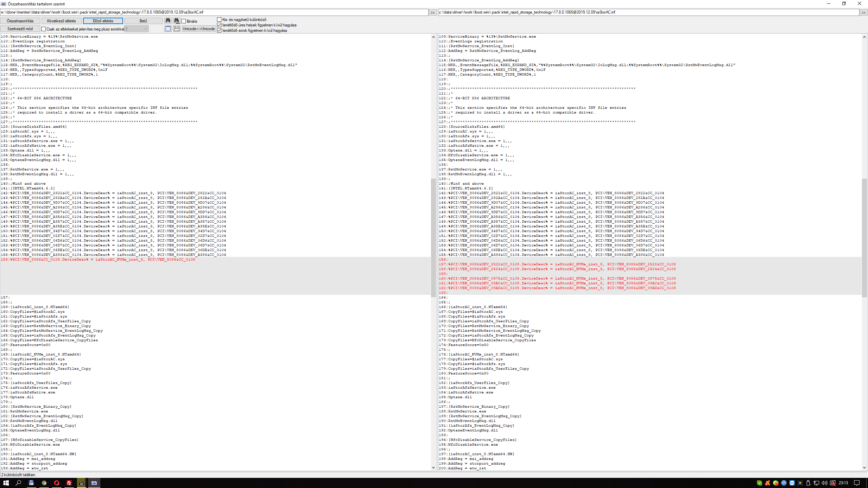Open the Betű font button

pos(143,21)
